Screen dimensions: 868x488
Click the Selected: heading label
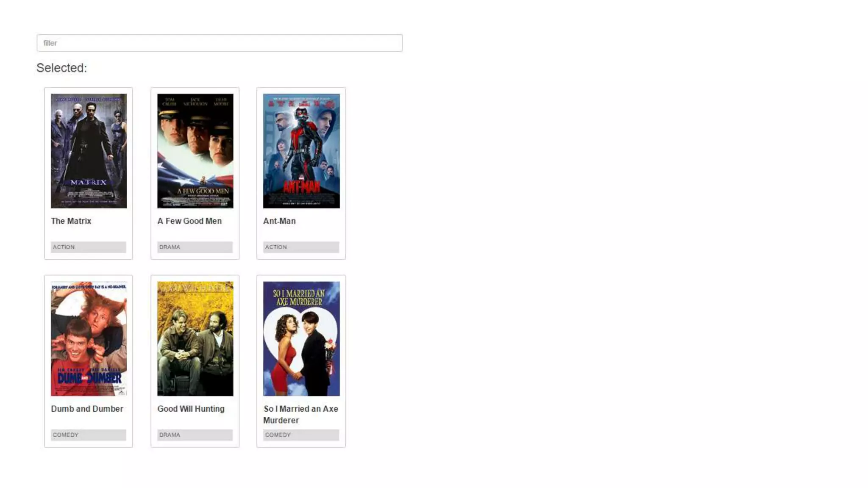coord(62,68)
